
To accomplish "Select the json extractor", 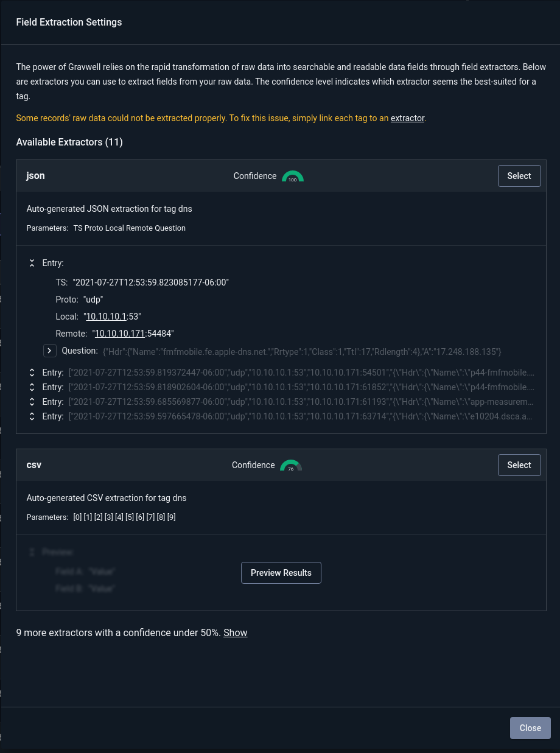I will pos(519,176).
